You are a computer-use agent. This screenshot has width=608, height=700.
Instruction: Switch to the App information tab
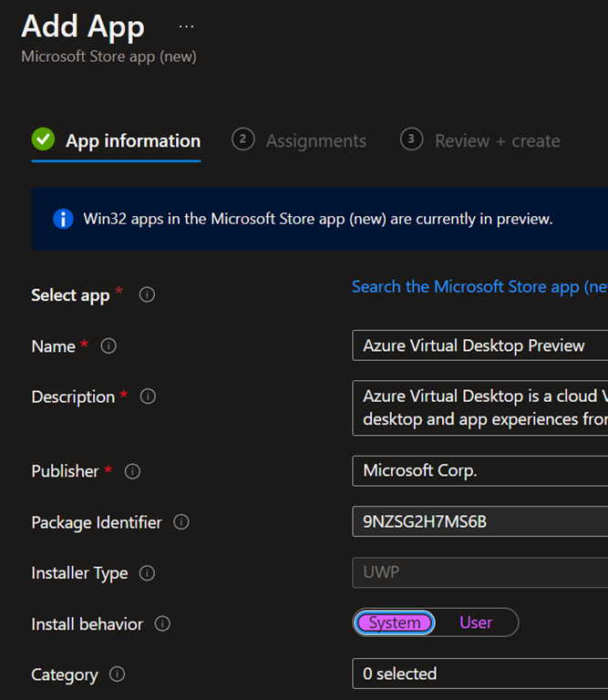click(132, 140)
